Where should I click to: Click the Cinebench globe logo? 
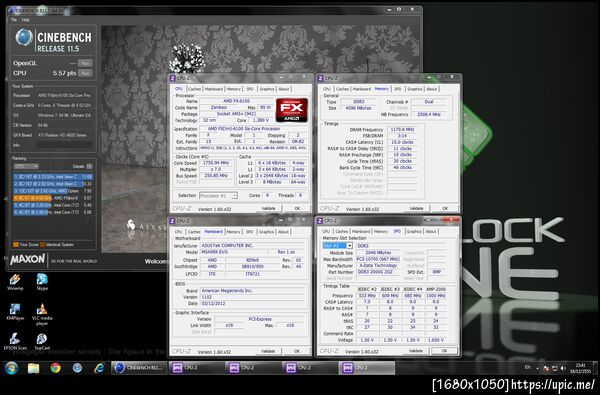pyautogui.click(x=24, y=38)
